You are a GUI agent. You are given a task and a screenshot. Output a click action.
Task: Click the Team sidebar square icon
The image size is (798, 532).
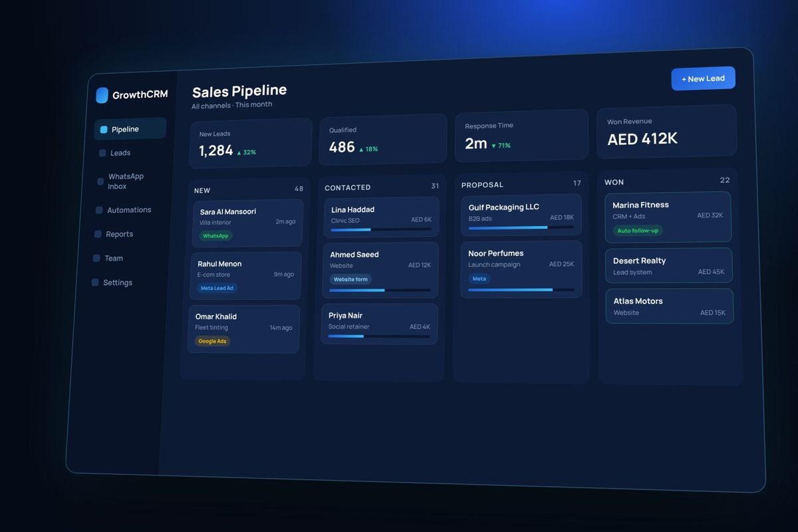click(x=96, y=258)
